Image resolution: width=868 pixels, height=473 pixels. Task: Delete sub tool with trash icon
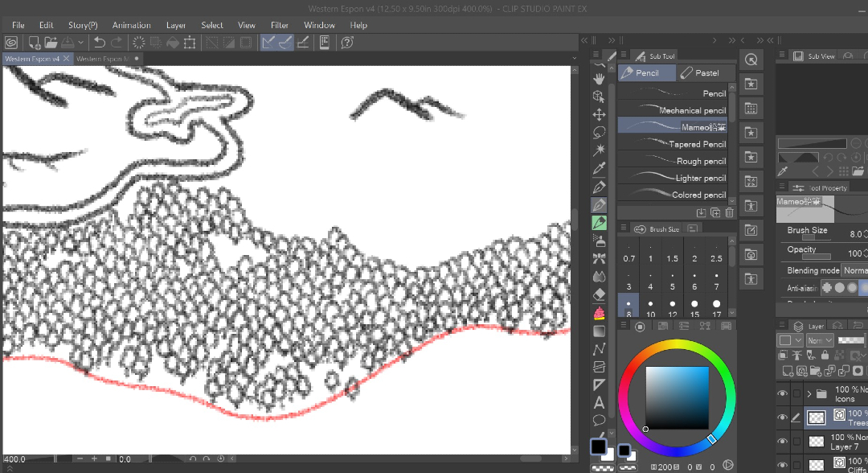[729, 212]
